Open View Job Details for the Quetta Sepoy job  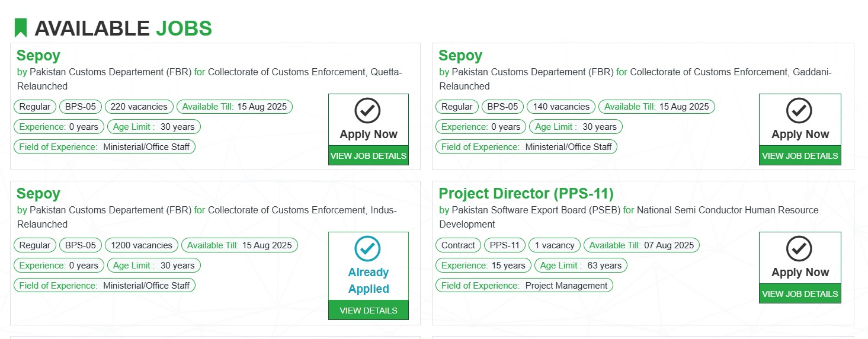[369, 155]
